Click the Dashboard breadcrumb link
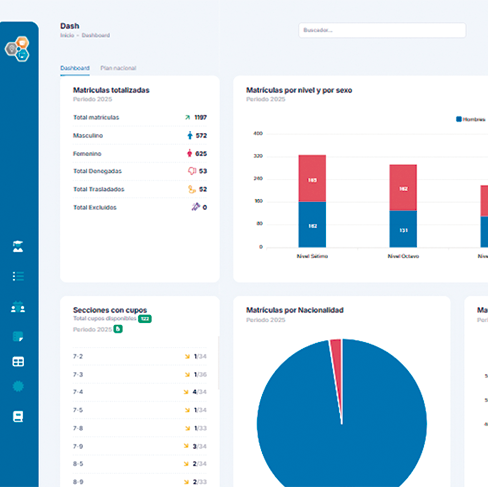This screenshot has width=488, height=487. [x=96, y=35]
